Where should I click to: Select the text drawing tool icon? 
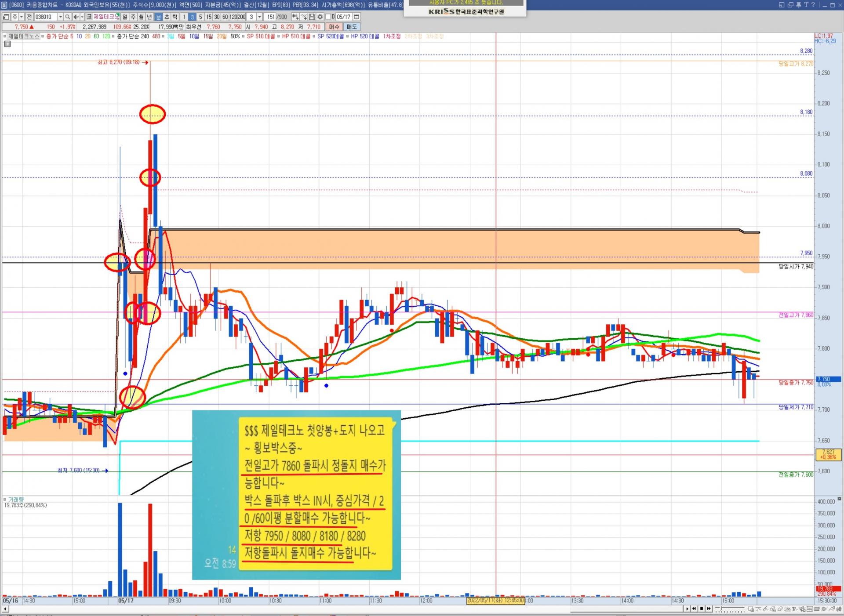[x=794, y=609]
